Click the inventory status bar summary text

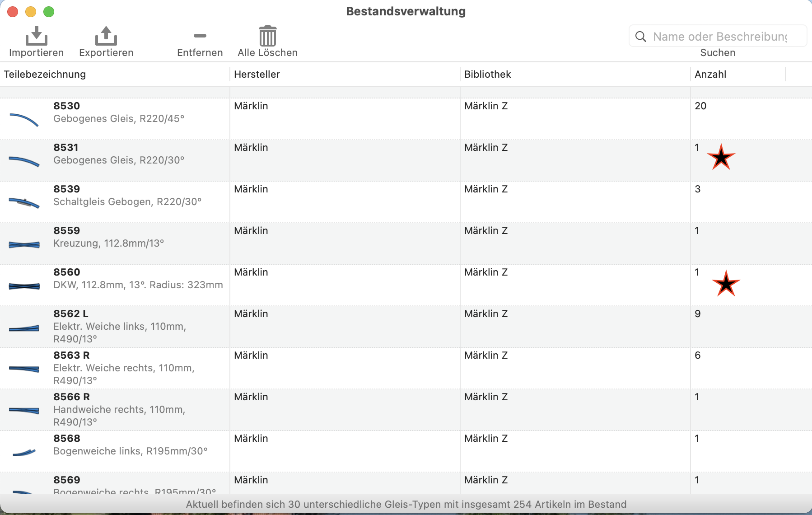(406, 505)
